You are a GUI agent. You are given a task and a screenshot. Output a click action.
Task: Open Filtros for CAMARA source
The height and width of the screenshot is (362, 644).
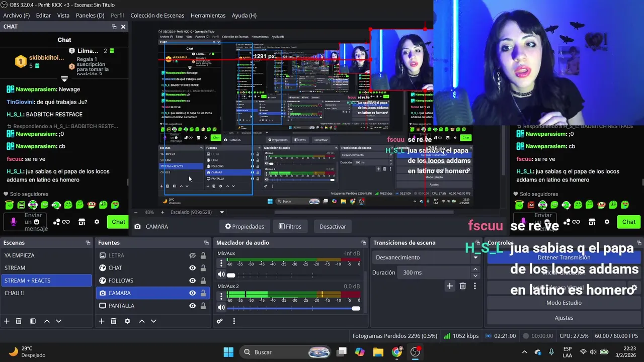[290, 226]
